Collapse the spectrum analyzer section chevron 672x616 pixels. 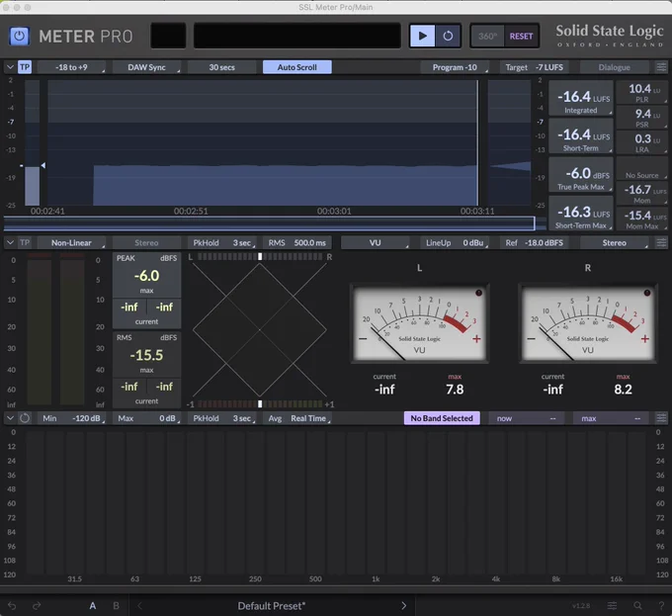tap(10, 418)
